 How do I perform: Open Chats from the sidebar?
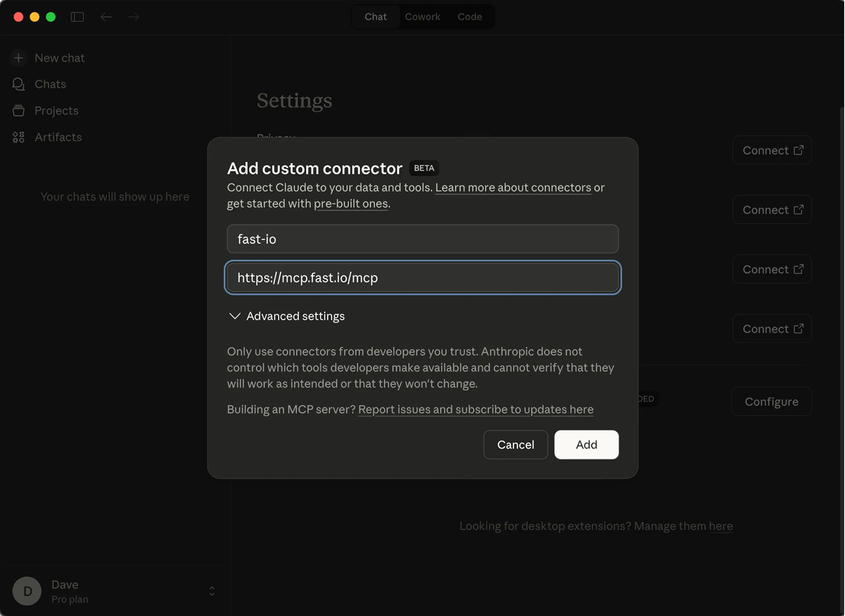click(x=50, y=84)
